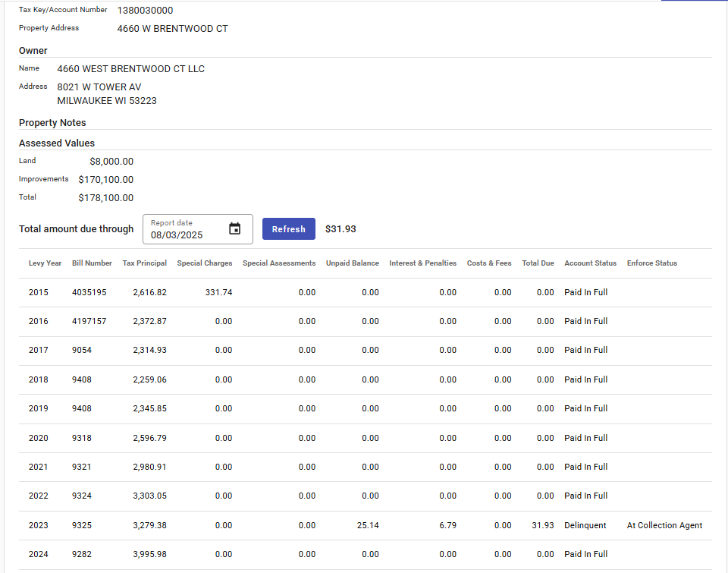Click the Bill Number column header
Viewport: 728px width, 573px height.
click(92, 263)
